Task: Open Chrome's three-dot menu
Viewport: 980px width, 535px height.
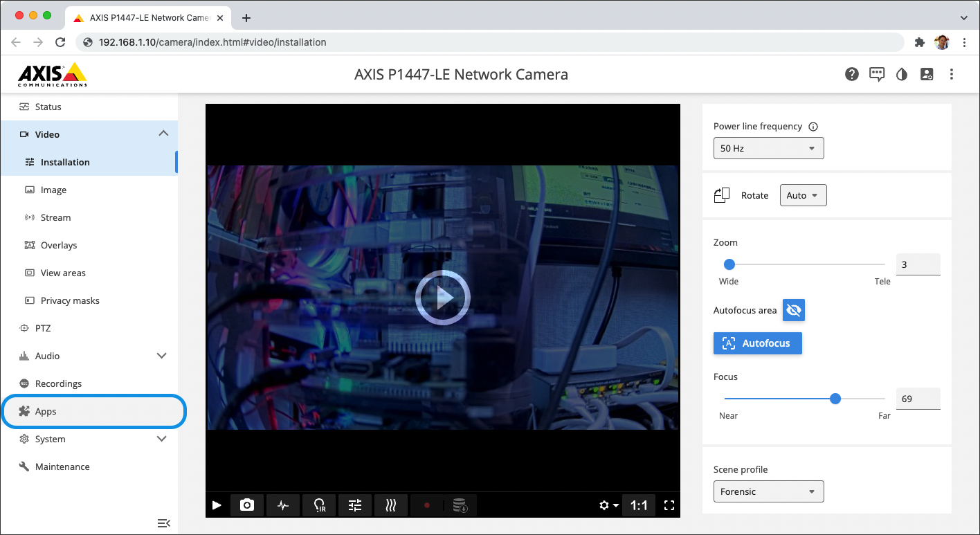Action: 964,42
